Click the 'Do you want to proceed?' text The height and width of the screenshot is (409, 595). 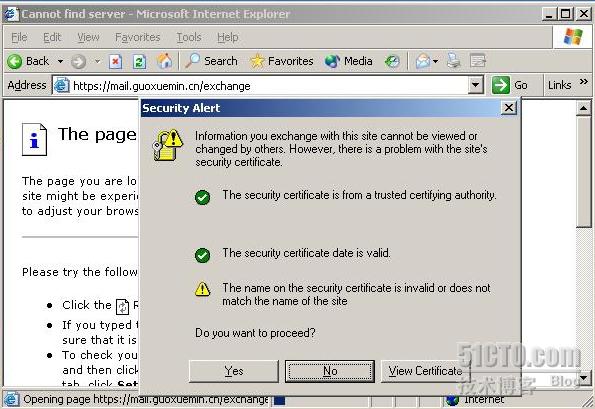pos(255,333)
